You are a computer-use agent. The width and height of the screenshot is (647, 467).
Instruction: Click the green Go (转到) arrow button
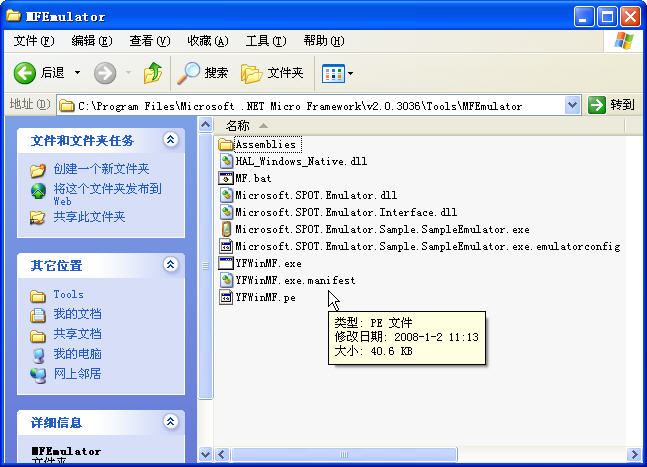(x=597, y=105)
